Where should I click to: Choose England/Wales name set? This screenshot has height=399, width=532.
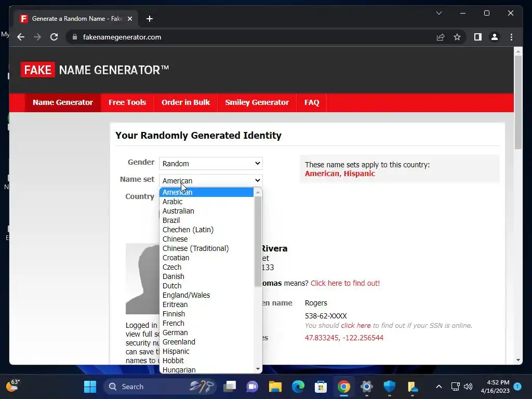click(207, 295)
